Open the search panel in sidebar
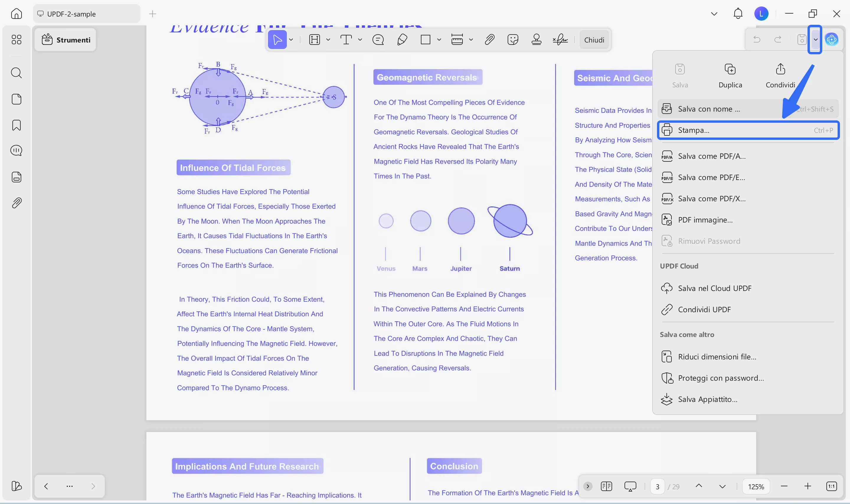 [x=16, y=73]
